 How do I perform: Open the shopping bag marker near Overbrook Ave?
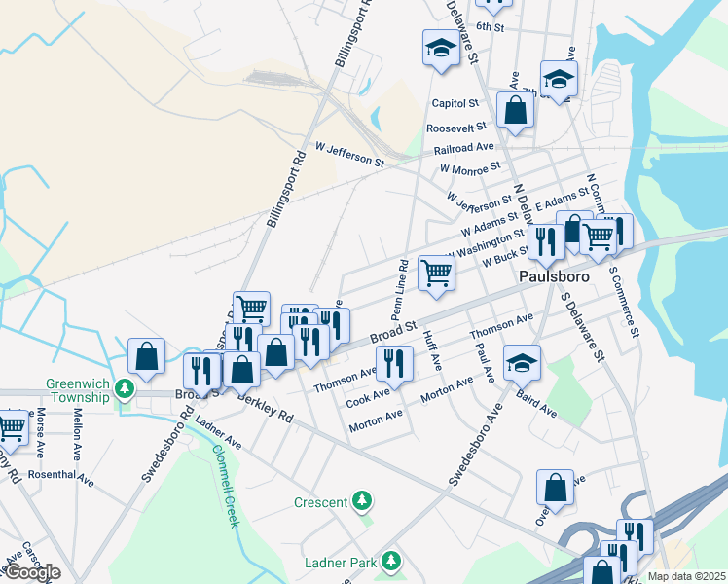click(x=556, y=489)
